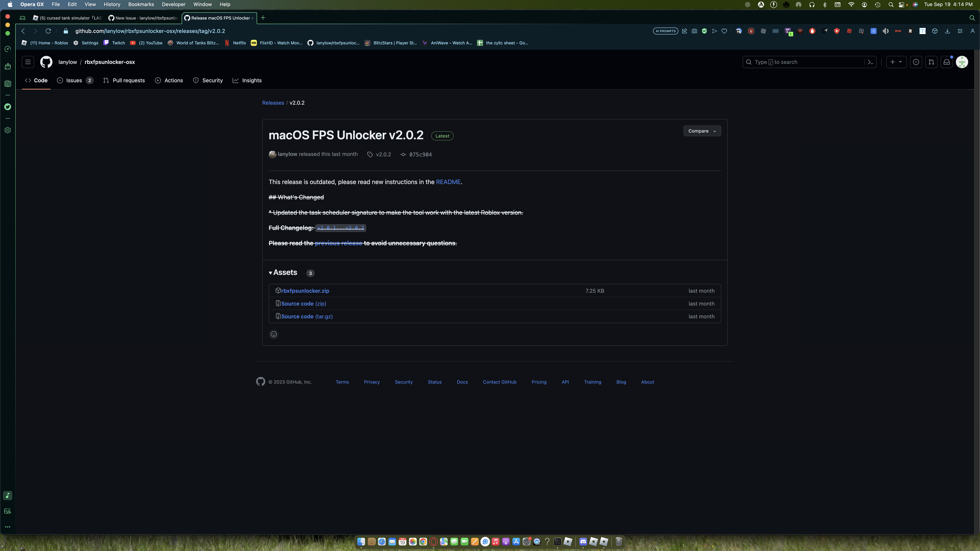
Task: Open the music player in the sidebar
Action: (x=8, y=496)
